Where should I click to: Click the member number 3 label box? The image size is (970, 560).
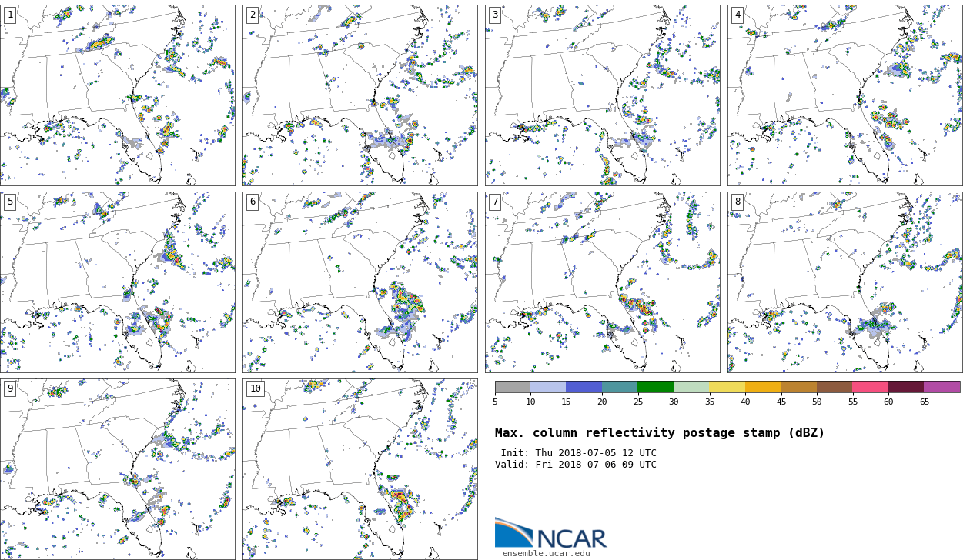(495, 15)
